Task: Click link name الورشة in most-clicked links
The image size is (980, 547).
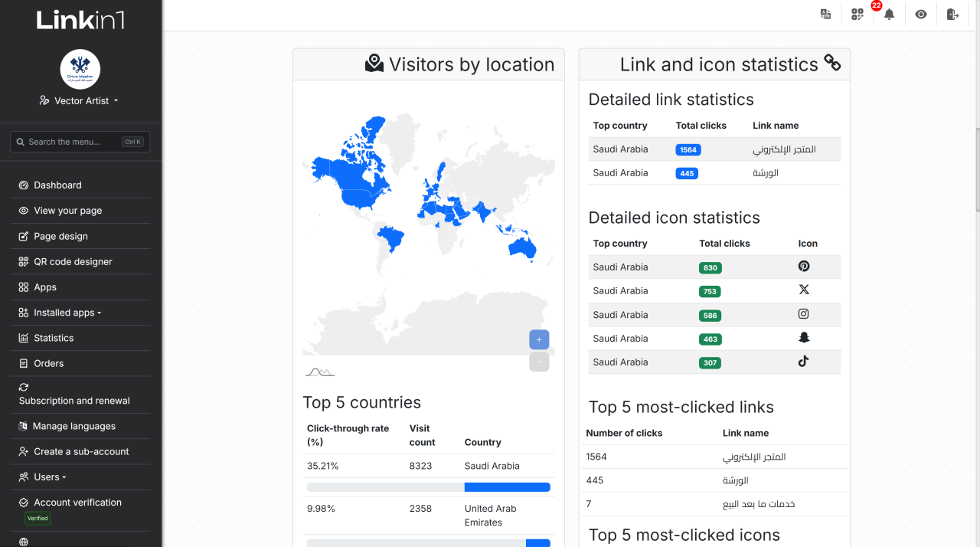Action: tap(736, 480)
